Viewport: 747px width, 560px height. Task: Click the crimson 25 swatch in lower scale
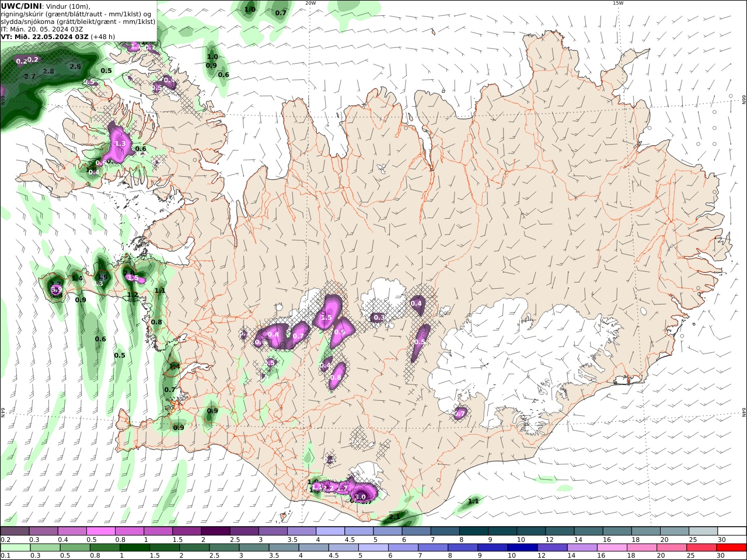[x=701, y=547]
